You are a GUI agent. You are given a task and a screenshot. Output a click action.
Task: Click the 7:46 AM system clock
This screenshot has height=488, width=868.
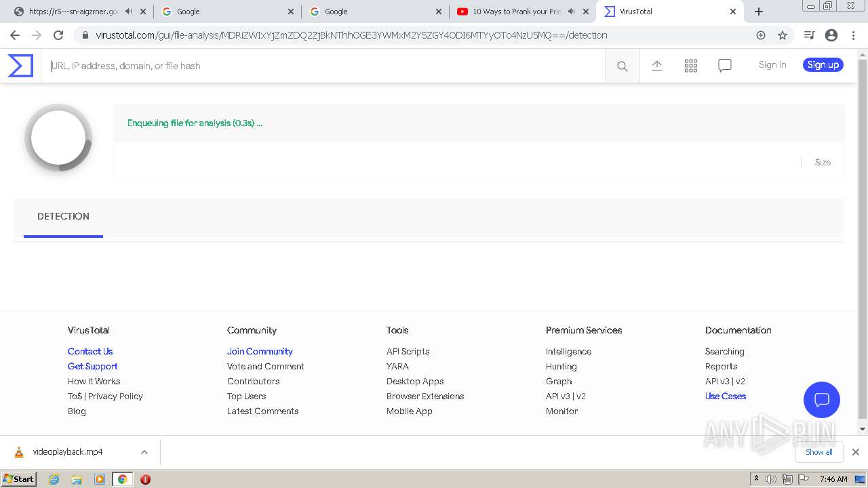[x=833, y=479]
